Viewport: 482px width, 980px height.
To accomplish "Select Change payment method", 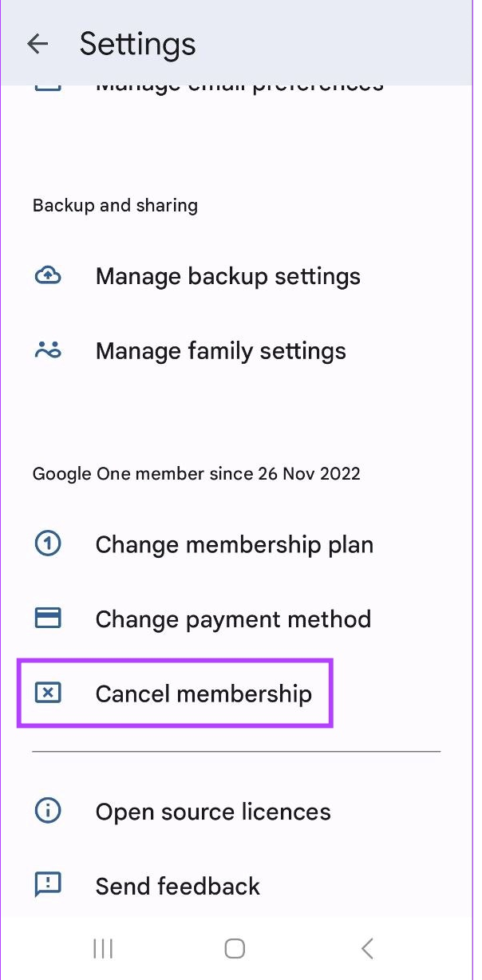I will pos(233,618).
